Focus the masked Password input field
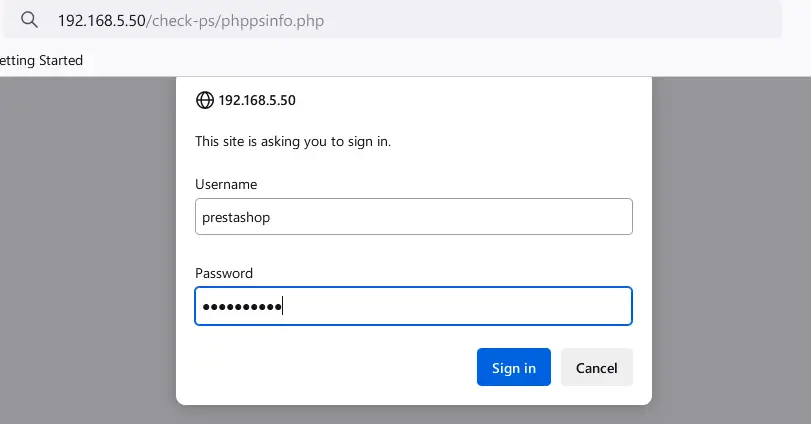The height and width of the screenshot is (424, 811). 413,306
